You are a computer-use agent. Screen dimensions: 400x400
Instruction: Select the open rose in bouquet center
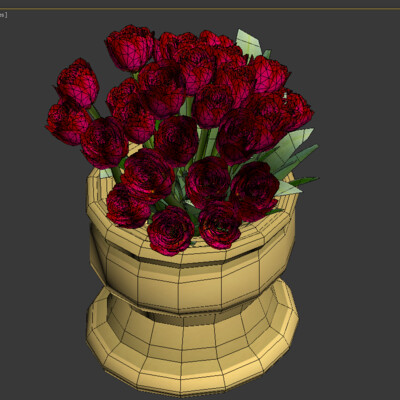tap(177, 140)
